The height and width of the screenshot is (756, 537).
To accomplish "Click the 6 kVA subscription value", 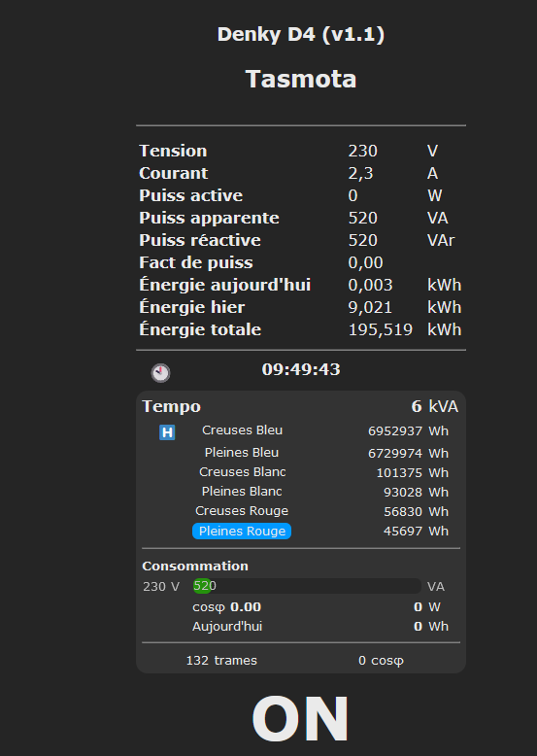I will 435,406.
